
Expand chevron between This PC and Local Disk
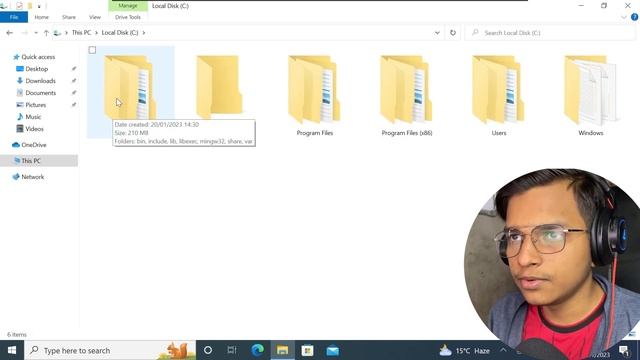click(96, 33)
